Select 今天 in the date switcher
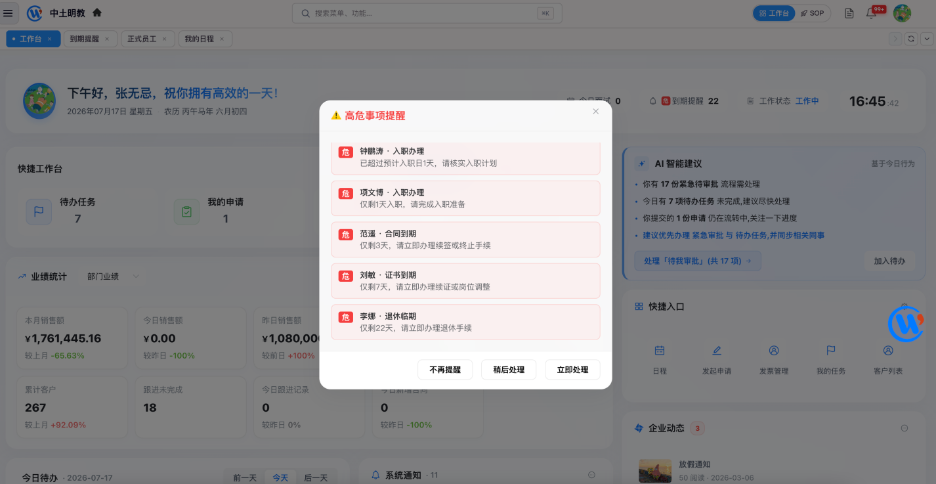936x484 pixels. [x=280, y=477]
